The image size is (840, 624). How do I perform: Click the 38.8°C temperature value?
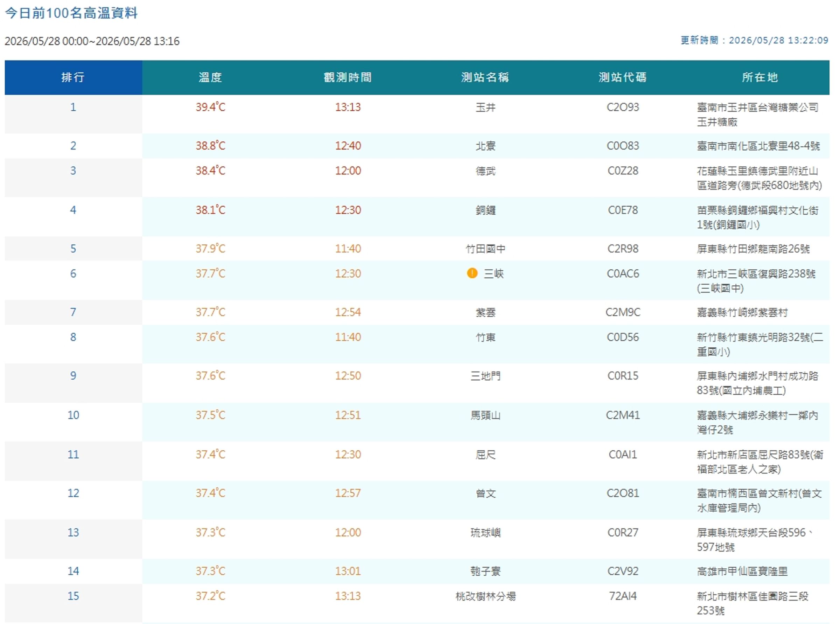[210, 145]
